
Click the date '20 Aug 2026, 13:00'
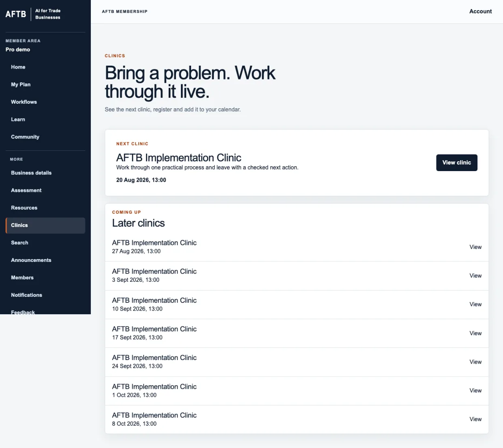click(x=141, y=180)
